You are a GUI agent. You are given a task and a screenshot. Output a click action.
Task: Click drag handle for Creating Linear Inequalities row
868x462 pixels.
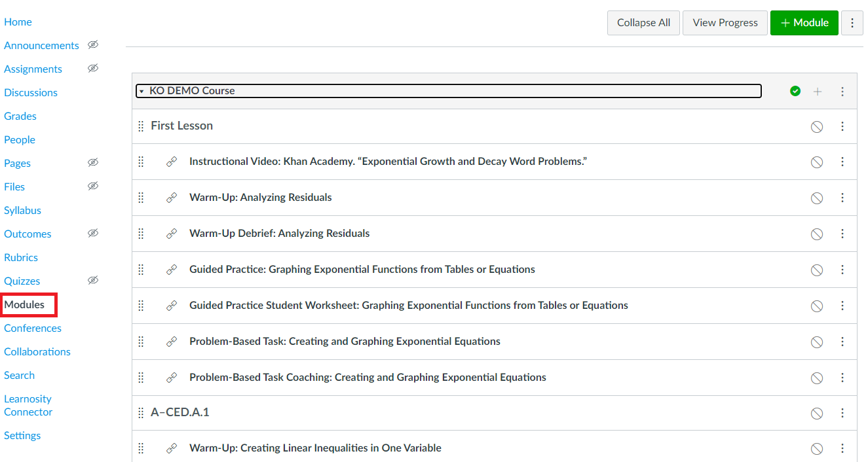[141, 448]
